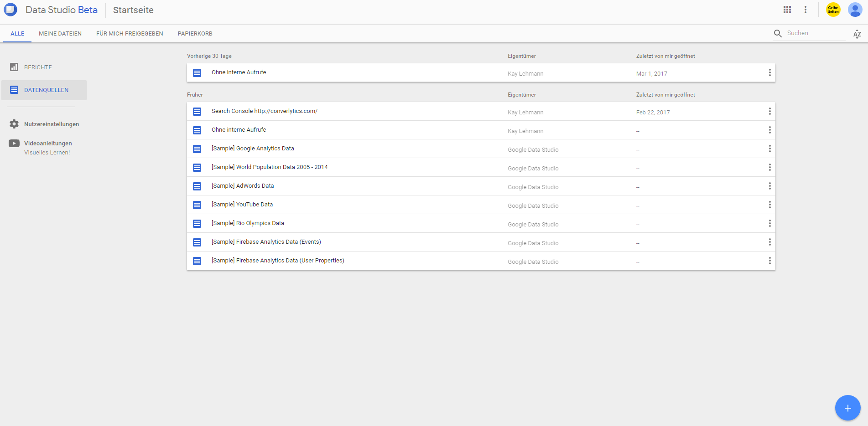The width and height of the screenshot is (868, 426).
Task: Click the Berichte bar chart icon
Action: 14,67
